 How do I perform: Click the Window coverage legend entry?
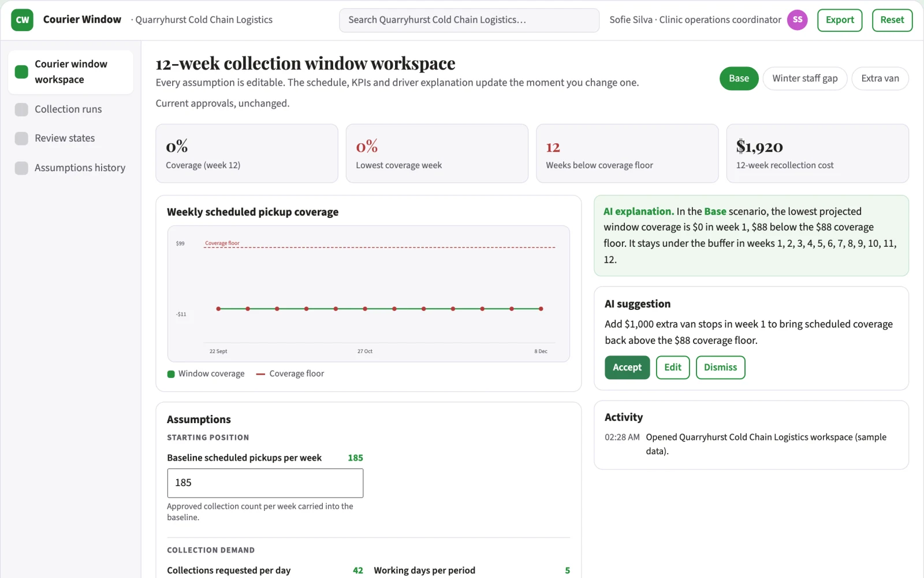[x=206, y=374]
